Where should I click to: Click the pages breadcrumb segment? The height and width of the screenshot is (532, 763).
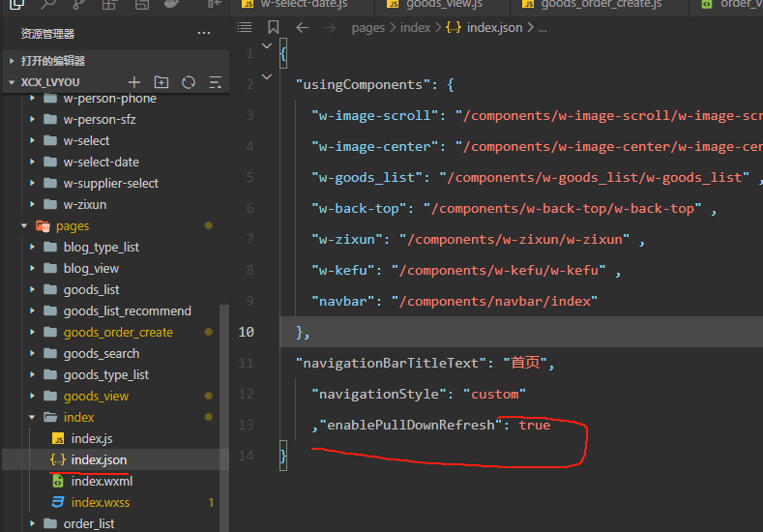(367, 27)
